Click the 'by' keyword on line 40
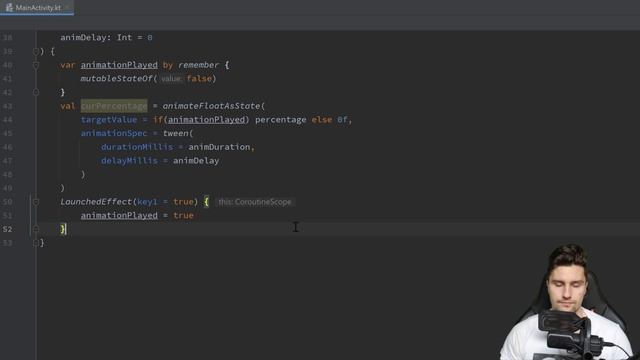Screen dimensions: 640x360 pyautogui.click(x=168, y=65)
